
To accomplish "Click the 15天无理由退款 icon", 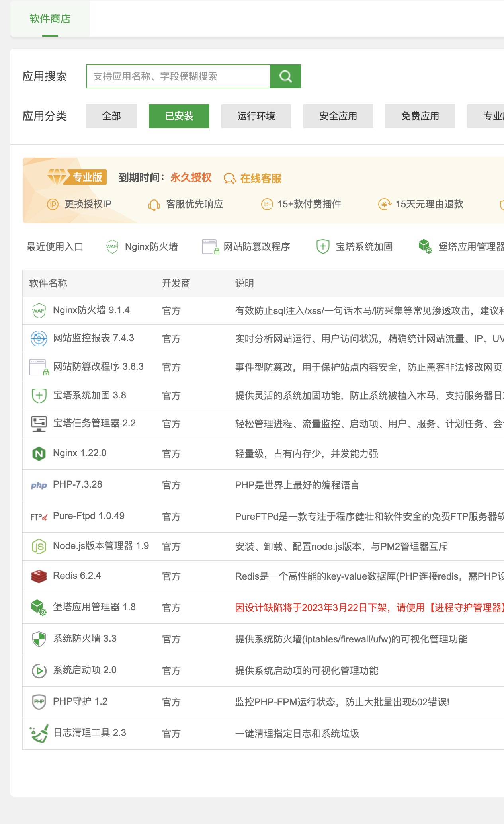I will coord(385,205).
